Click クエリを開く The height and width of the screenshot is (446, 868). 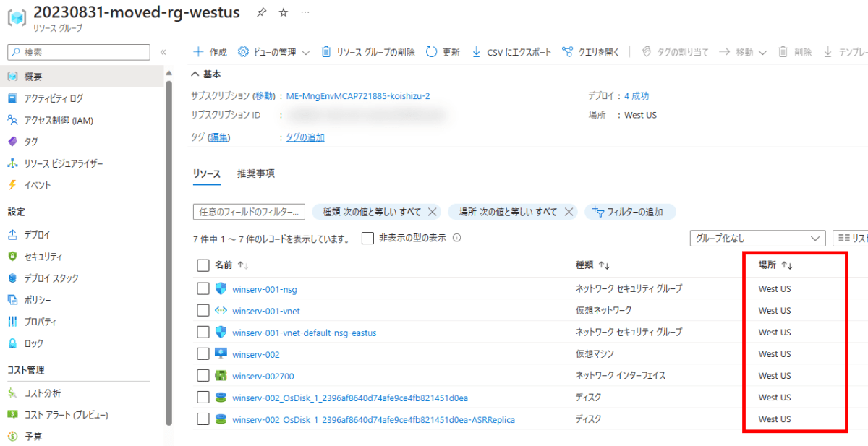tap(591, 52)
